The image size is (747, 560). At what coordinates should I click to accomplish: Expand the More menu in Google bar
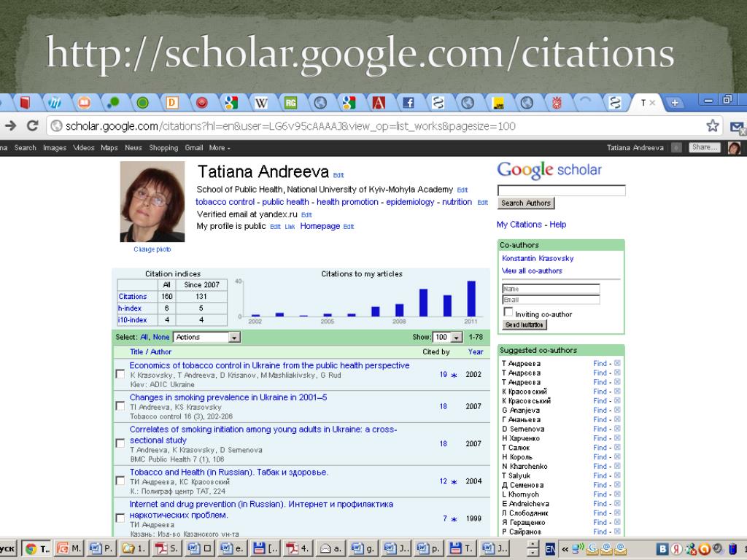(219, 148)
